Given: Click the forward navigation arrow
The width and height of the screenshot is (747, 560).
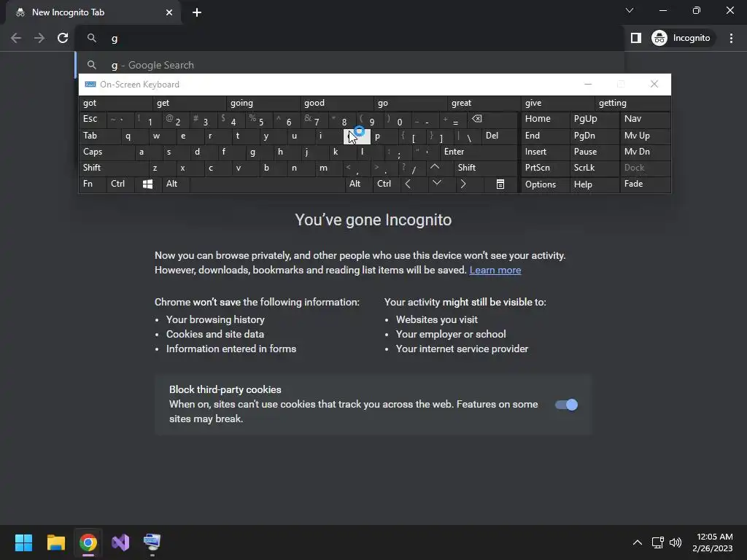Looking at the screenshot, I should point(39,38).
